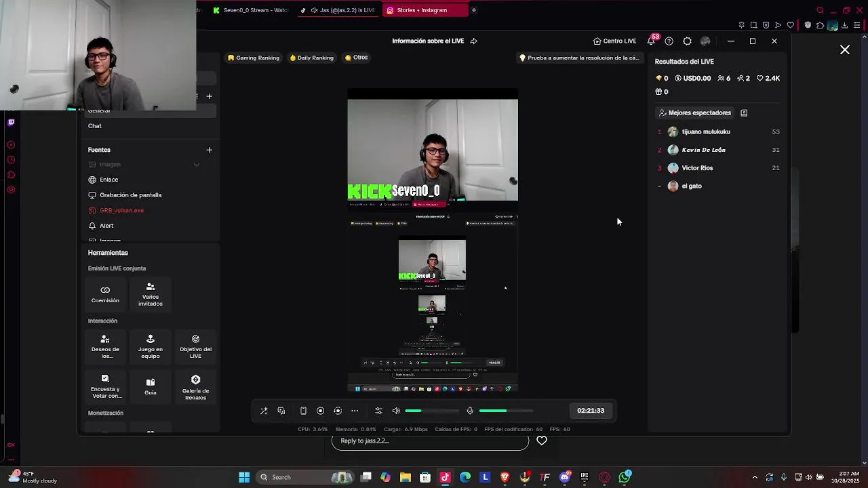Select viewer Victor Rios

tap(719, 168)
